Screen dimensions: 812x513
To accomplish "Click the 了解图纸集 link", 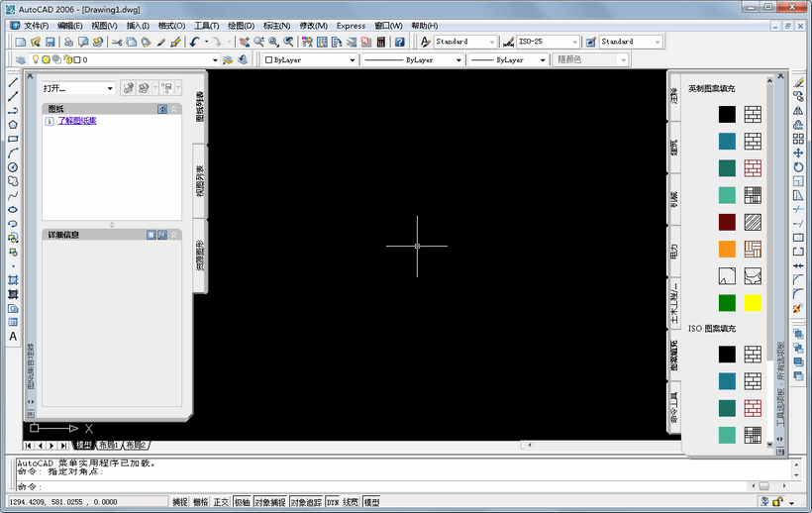I will [76, 121].
